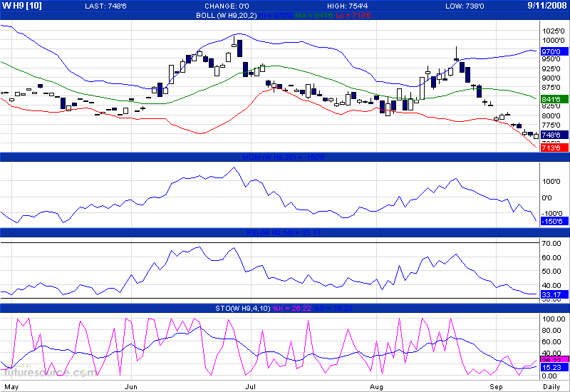Select the 70.00 RSI axis label
The height and width of the screenshot is (392, 570).
click(x=551, y=244)
